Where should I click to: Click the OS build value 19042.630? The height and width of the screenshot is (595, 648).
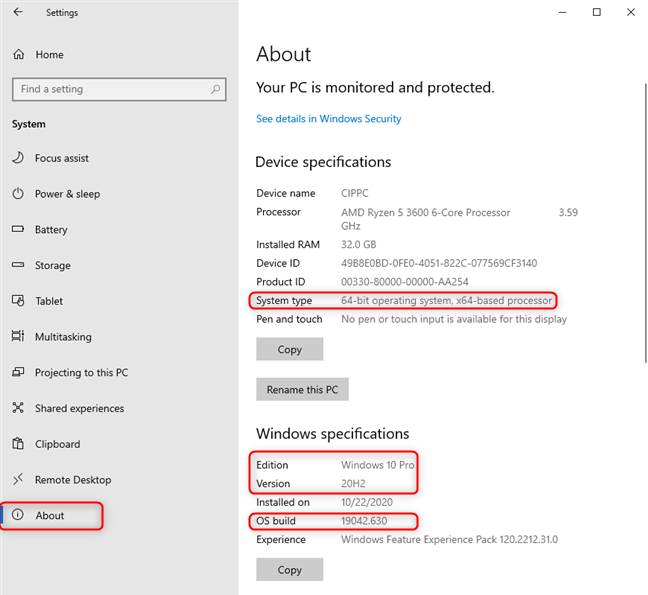364,521
